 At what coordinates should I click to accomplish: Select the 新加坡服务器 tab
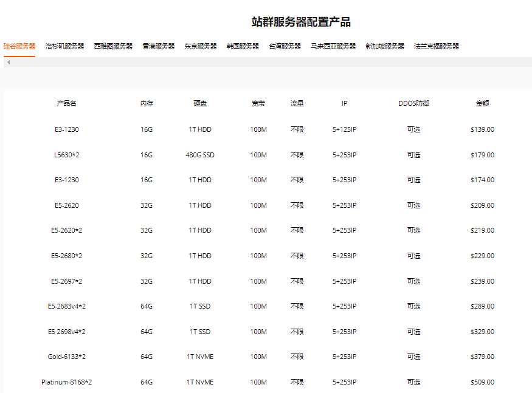[385, 46]
